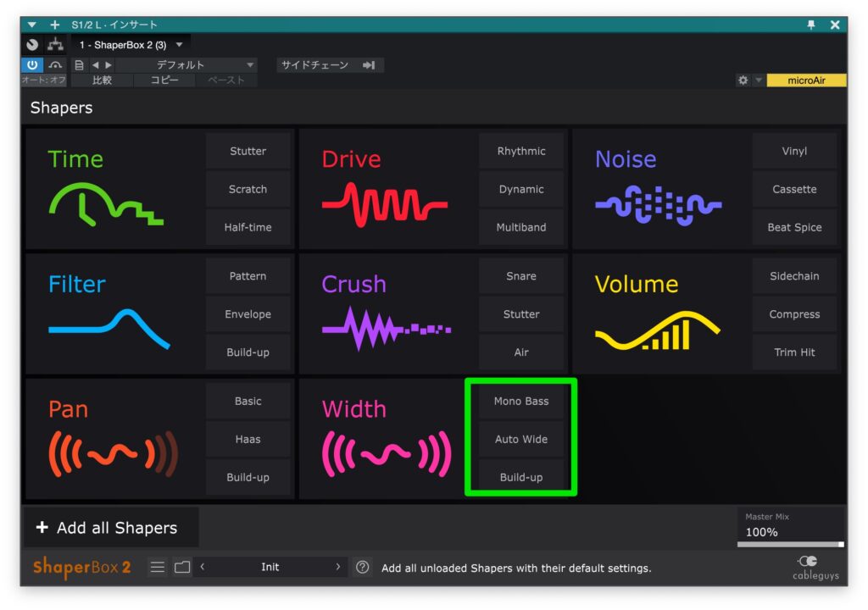This screenshot has height=610, width=868.
Task: Toggle the window pin icon
Action: click(x=811, y=25)
